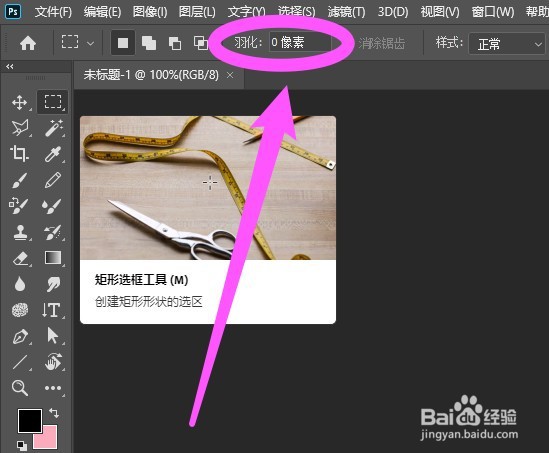Select the Mixer Brush tool
Viewport: 549px width, 453px height.
pyautogui.click(x=53, y=206)
